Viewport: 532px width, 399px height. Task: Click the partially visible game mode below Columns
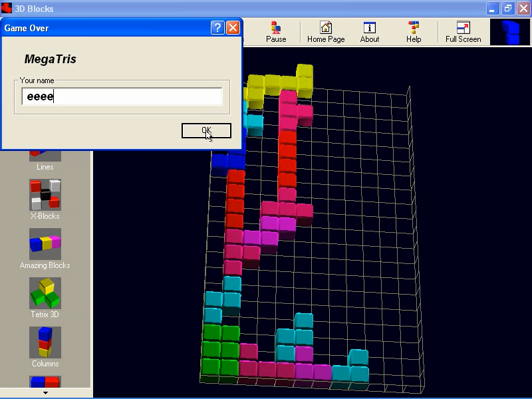click(45, 382)
